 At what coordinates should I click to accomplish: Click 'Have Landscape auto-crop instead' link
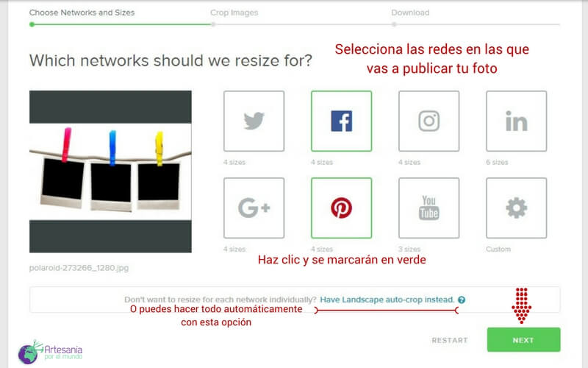pyautogui.click(x=387, y=300)
